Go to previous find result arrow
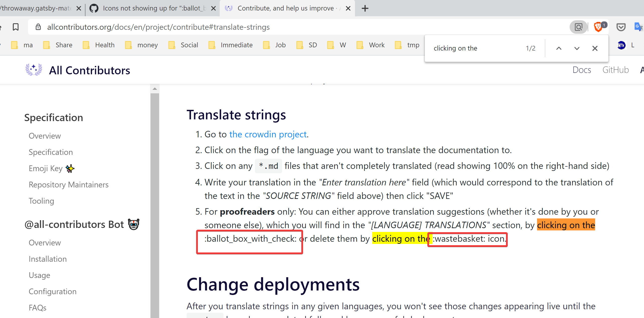 [x=559, y=48]
